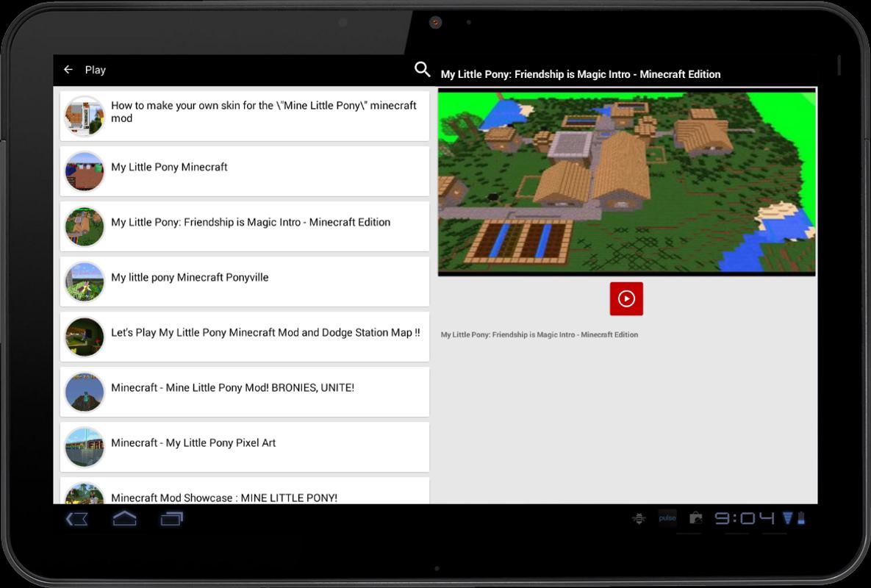
Task: Select the thumbnail for 'Let's Play My Little Pony Minecraft Mod'
Action: point(85,337)
